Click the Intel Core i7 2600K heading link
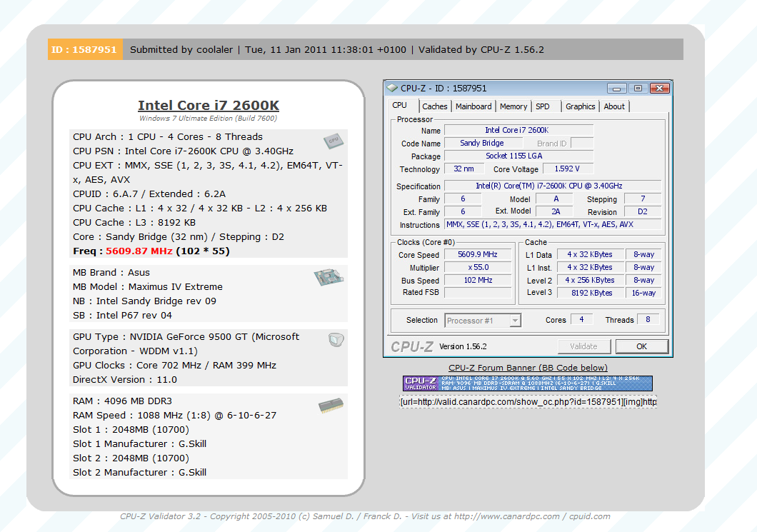Screen dimensions: 757x532 pyautogui.click(x=209, y=105)
